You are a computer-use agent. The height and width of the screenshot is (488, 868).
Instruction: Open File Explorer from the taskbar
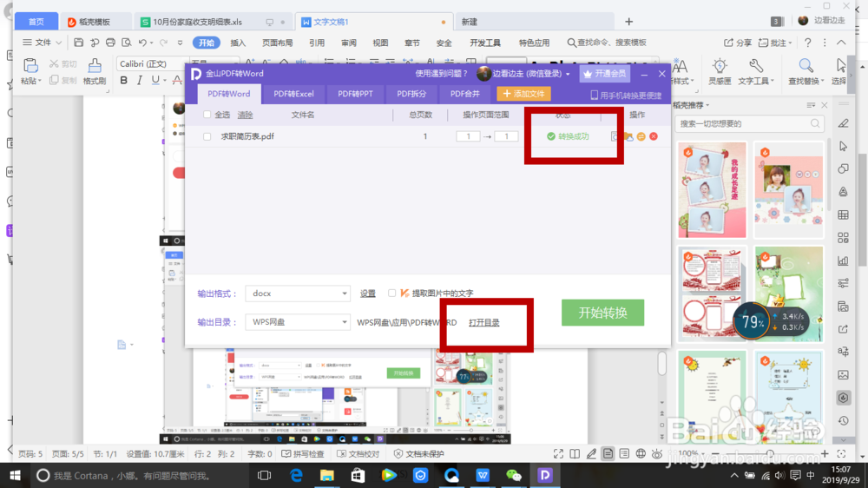327,475
